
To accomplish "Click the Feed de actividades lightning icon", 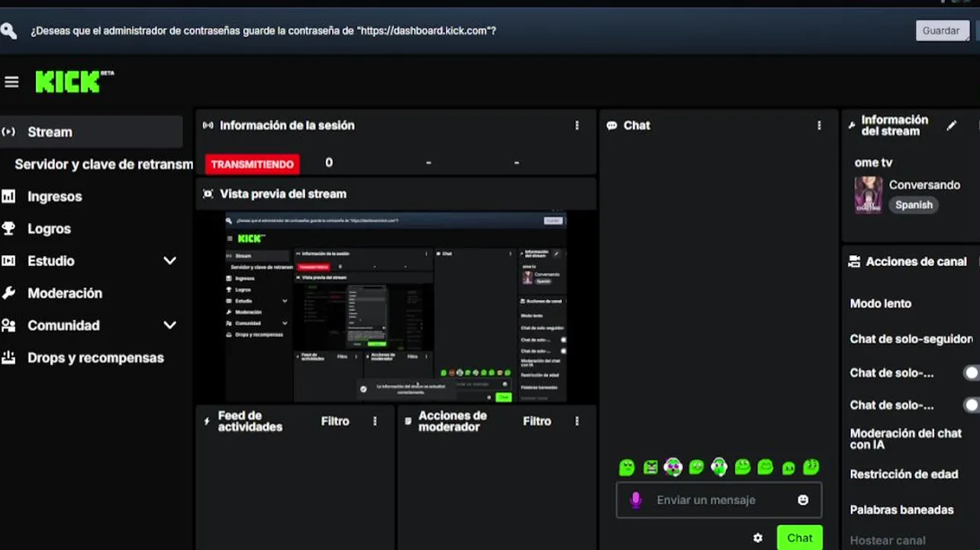I will [x=207, y=421].
